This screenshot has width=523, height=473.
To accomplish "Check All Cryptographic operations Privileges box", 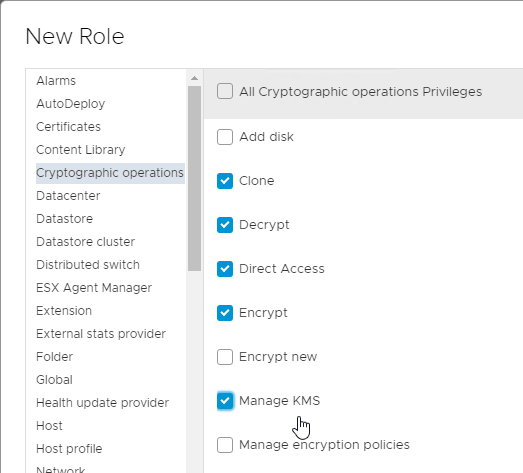I will [225, 91].
